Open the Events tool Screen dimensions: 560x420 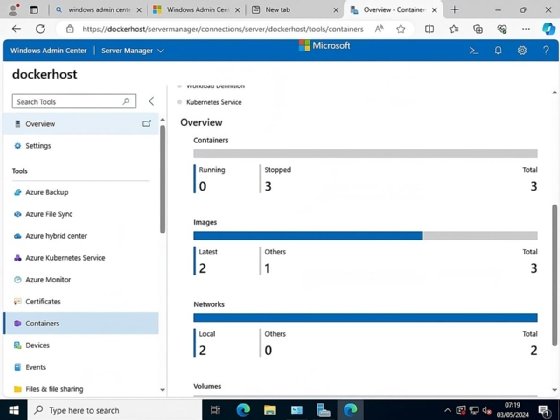tap(81, 367)
